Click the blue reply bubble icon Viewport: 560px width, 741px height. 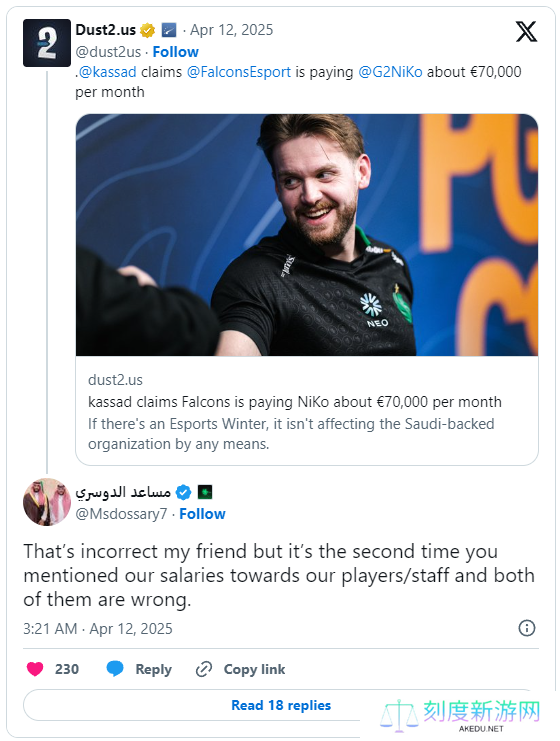[x=115, y=669]
